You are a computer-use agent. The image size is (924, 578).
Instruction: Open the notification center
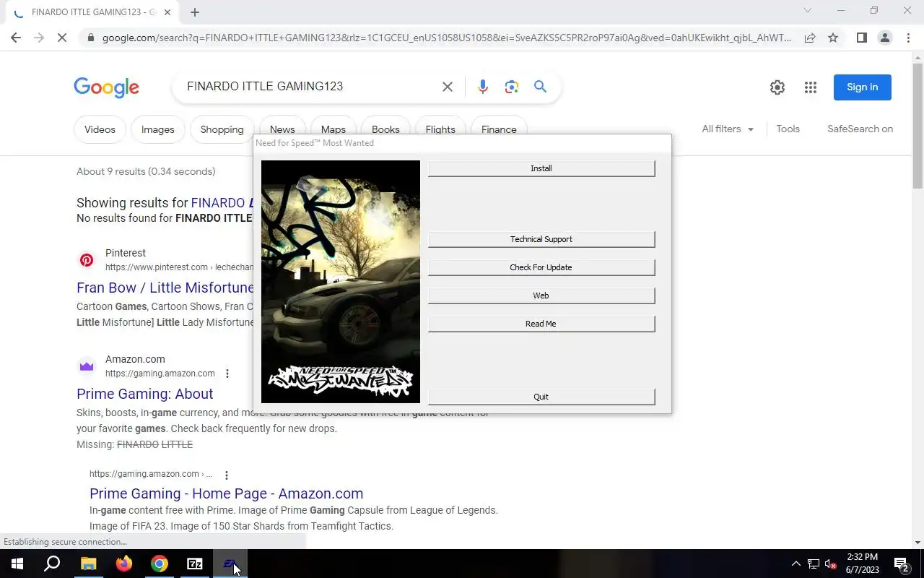pyautogui.click(x=902, y=564)
